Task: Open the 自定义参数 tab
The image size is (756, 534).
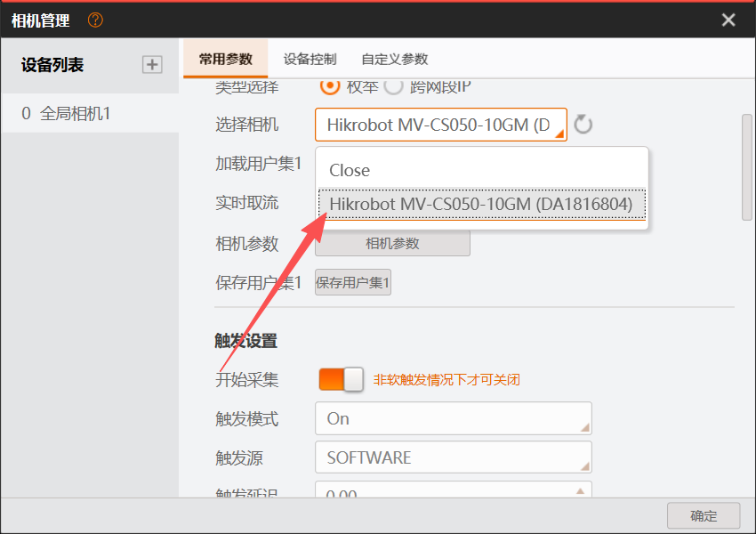Action: coord(394,60)
